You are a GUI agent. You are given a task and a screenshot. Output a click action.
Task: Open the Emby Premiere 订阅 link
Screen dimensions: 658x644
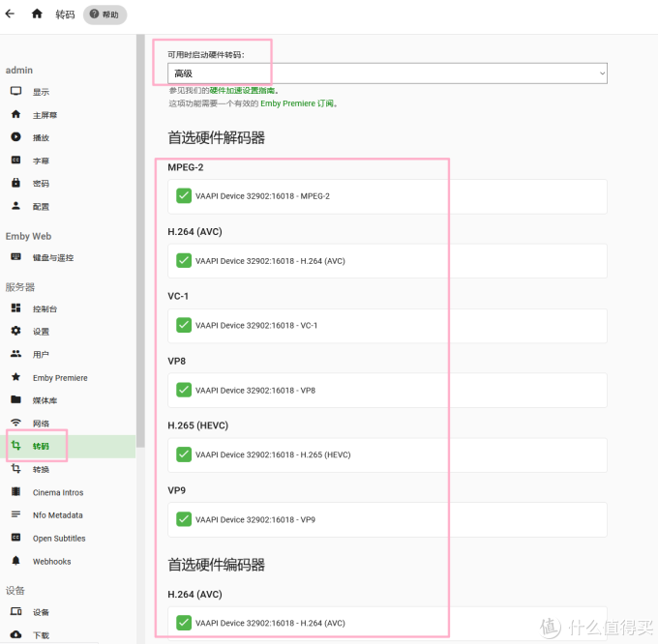(x=297, y=103)
